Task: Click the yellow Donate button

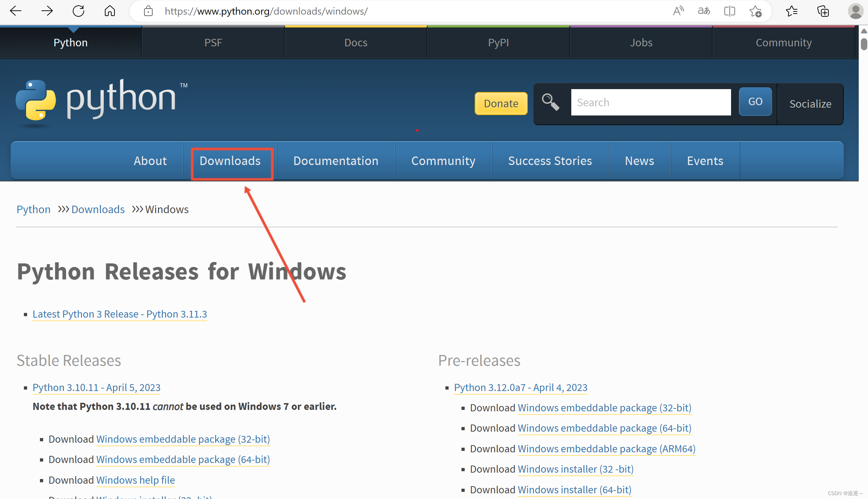Action: 501,103
